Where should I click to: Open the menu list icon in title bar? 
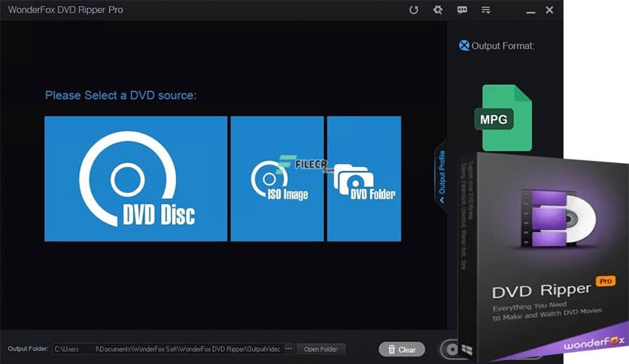[x=486, y=10]
